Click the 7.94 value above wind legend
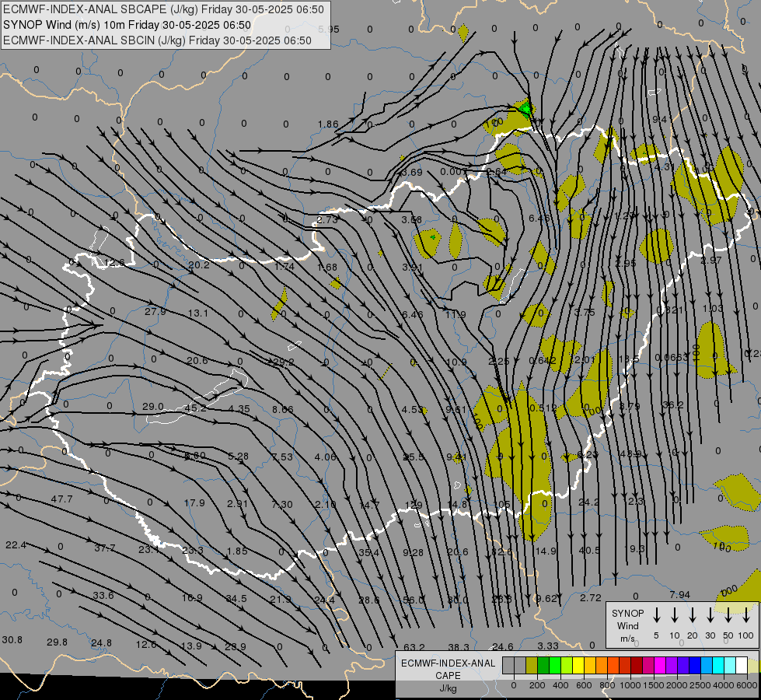Viewport: 761px width, 700px height. (679, 594)
